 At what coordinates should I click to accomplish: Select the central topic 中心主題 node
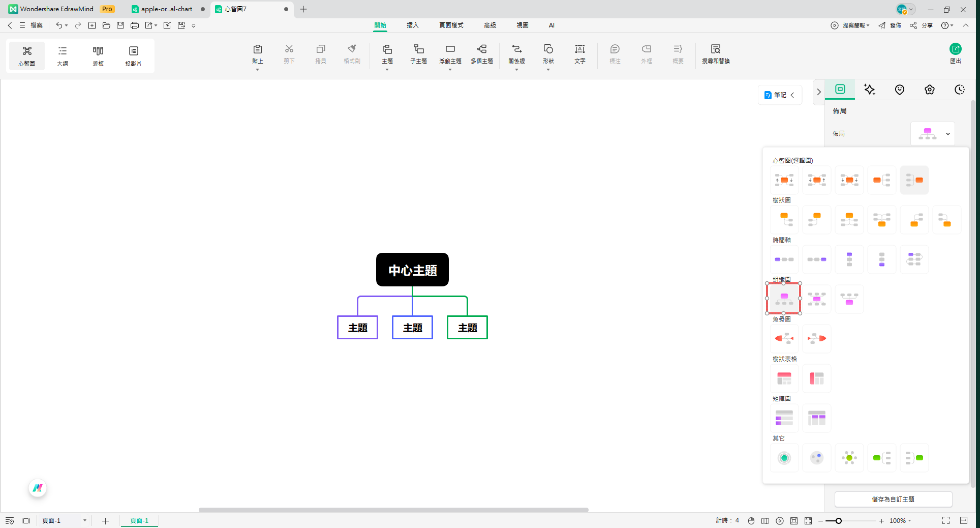tap(412, 270)
